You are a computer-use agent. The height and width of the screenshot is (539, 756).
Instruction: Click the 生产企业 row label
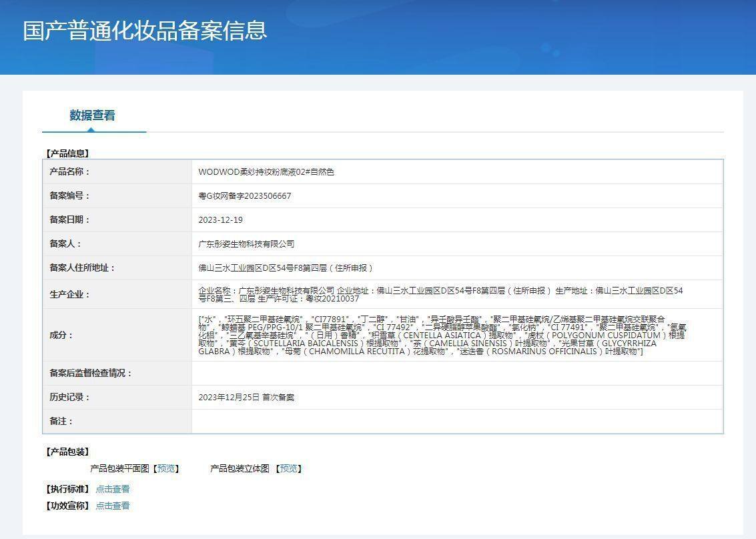(69, 295)
